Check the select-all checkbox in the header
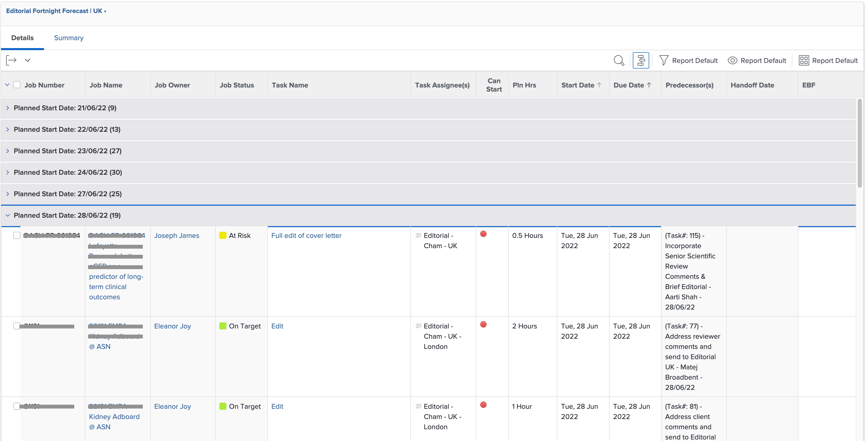 pos(17,85)
